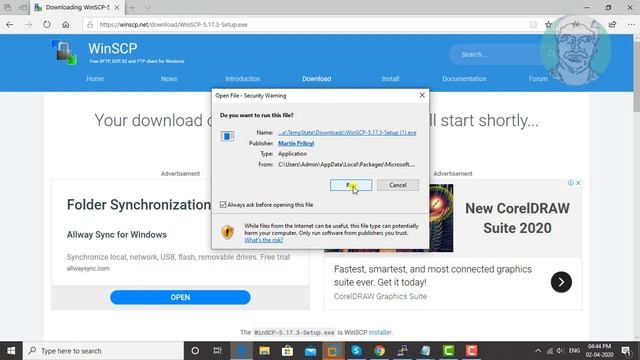Close the Security Warning dialog with X
Viewport: 640px width, 360px height.
click(x=422, y=95)
